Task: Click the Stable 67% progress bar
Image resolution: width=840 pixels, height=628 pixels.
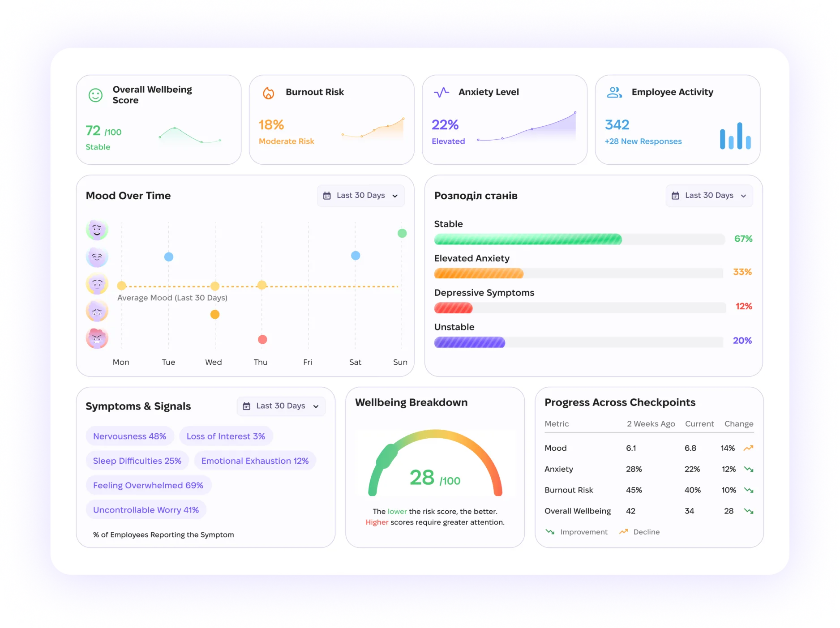Action: point(579,239)
